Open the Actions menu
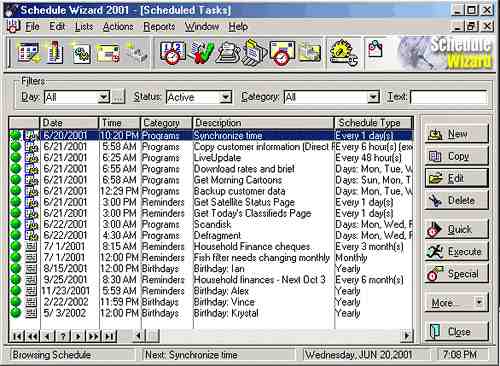Image resolution: width=500 pixels, height=366 pixels. click(x=118, y=26)
